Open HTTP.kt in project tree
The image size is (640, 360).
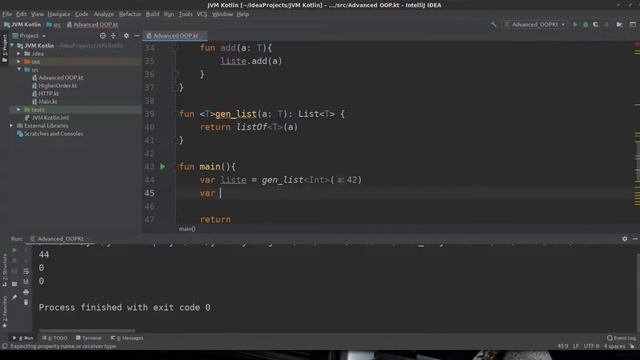click(46, 93)
